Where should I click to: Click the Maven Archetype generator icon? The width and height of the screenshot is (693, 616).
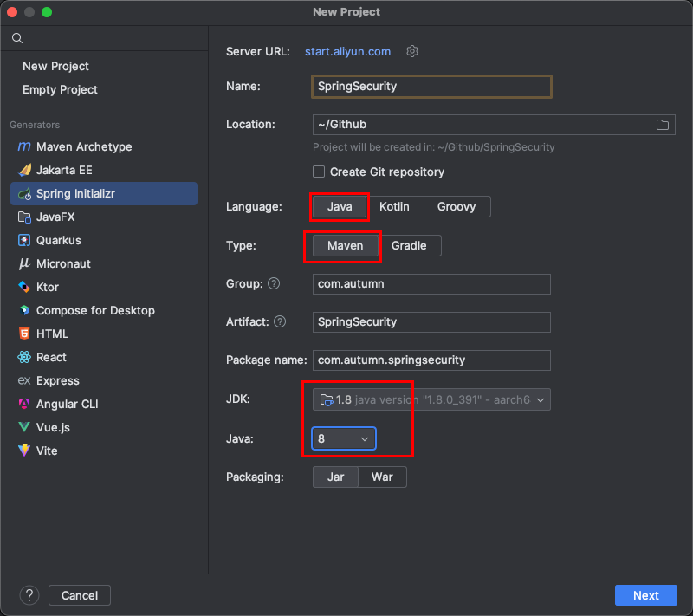(24, 147)
